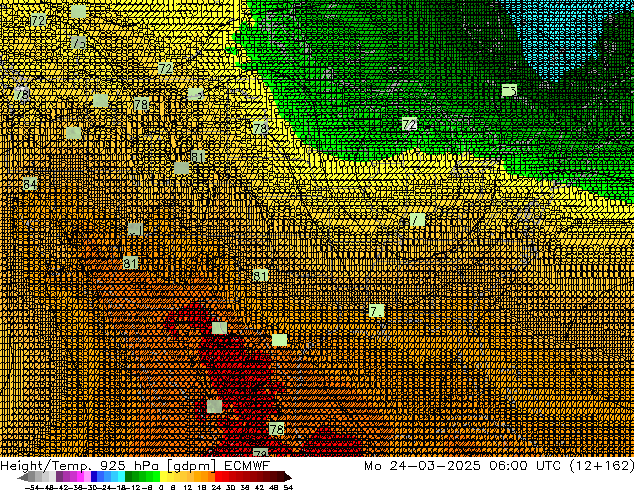The width and height of the screenshot is (634, 490).
Task: Click the contour label box in the dark green area near the cyan region
Action: (509, 90)
